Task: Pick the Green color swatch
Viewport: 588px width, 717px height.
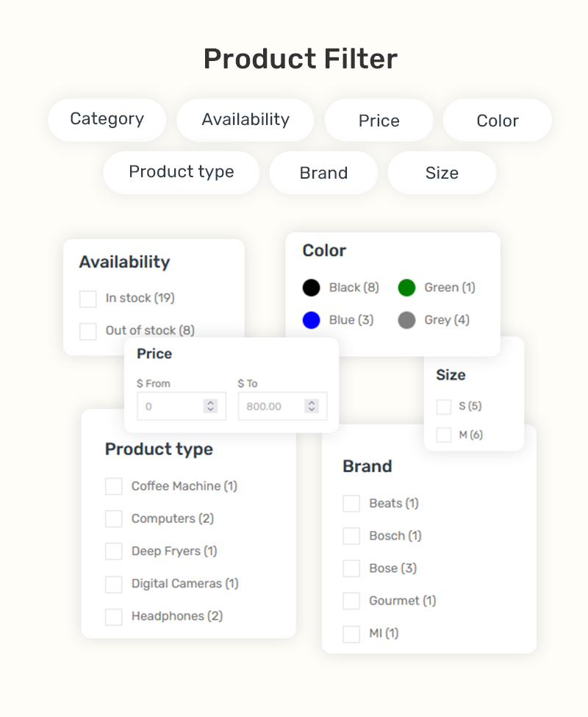Action: 407,288
